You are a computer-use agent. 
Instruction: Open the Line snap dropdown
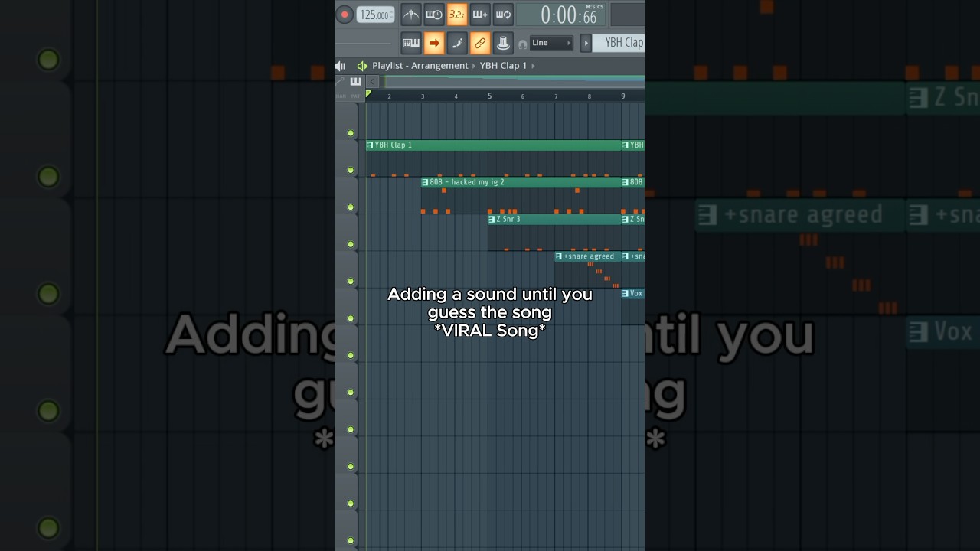551,43
